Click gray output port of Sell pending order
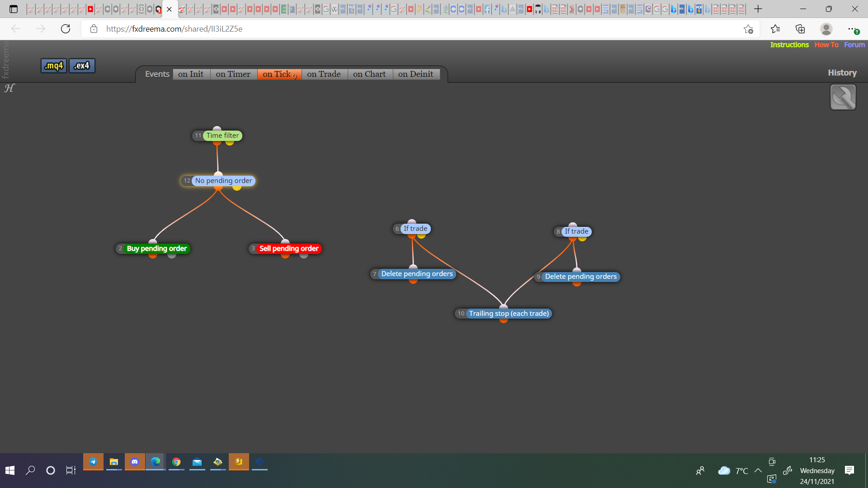 304,255
